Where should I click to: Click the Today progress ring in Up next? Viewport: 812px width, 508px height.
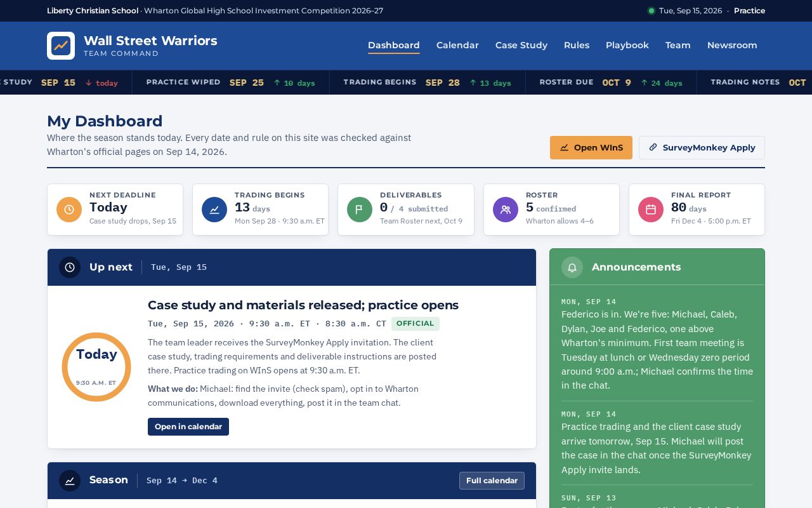coord(96,367)
